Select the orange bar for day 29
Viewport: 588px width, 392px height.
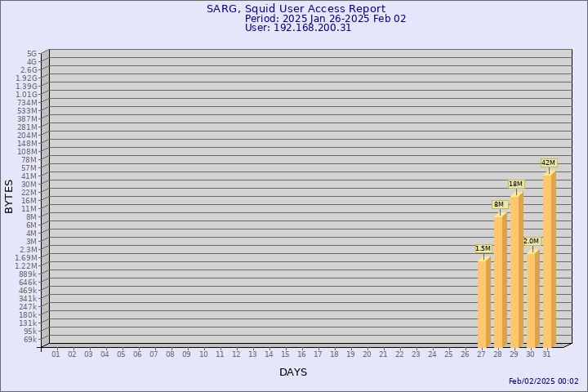[516, 271]
